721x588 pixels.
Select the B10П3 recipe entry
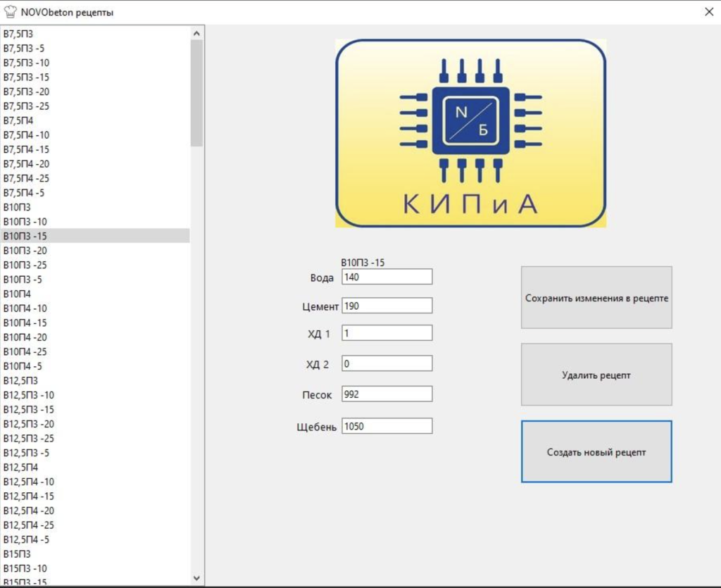click(x=17, y=207)
